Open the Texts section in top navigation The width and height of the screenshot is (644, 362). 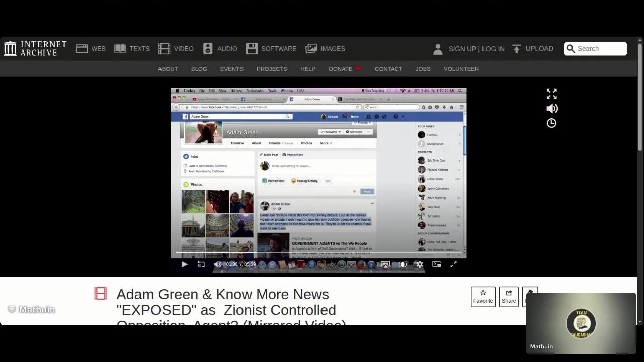[132, 49]
